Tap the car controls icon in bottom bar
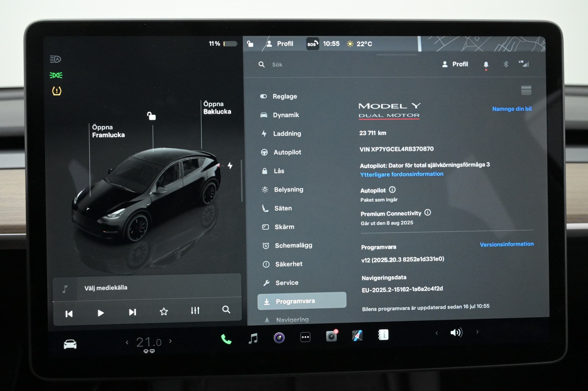This screenshot has height=391, width=588. (70, 344)
